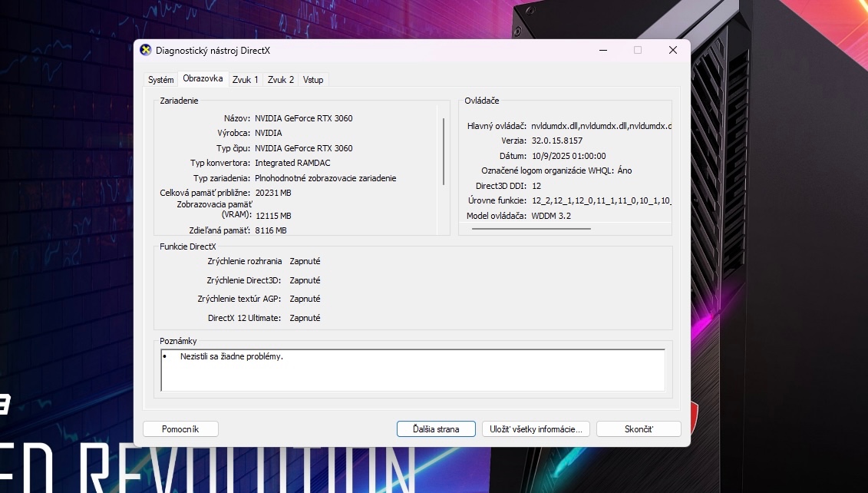Exit using the Skončiť button
This screenshot has height=493, width=868.
point(638,429)
